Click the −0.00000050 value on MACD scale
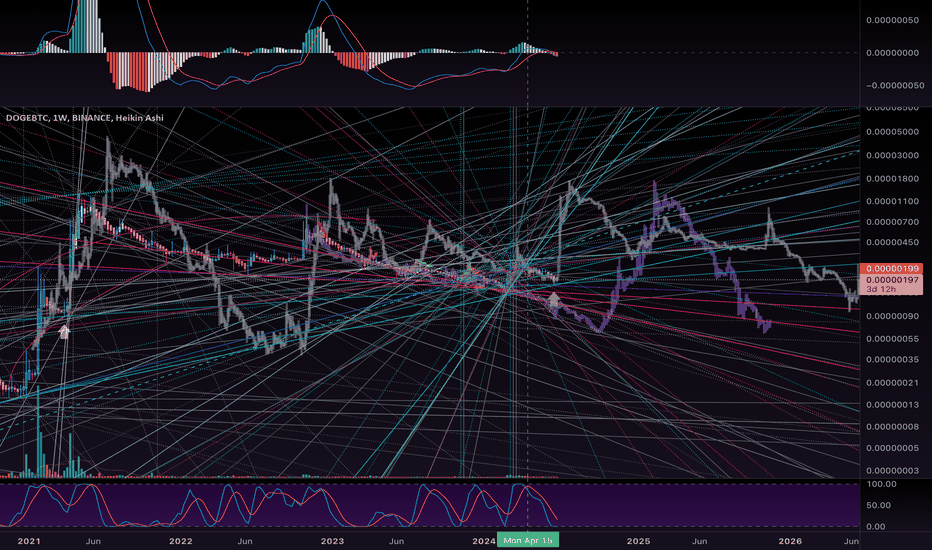This screenshot has height=550, width=932. pyautogui.click(x=895, y=86)
